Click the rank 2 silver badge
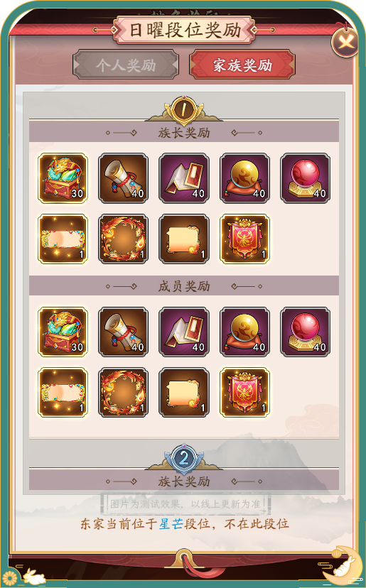The image size is (366, 588). [x=184, y=458]
